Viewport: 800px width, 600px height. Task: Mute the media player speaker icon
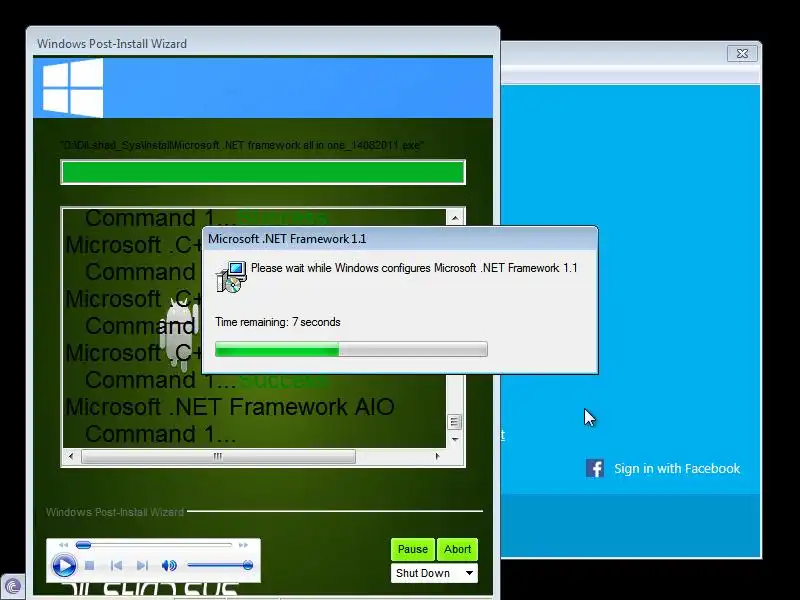click(169, 565)
